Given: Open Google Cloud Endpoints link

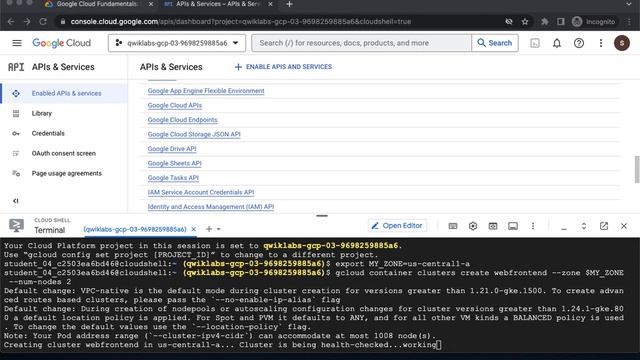Looking at the screenshot, I should click(182, 120).
